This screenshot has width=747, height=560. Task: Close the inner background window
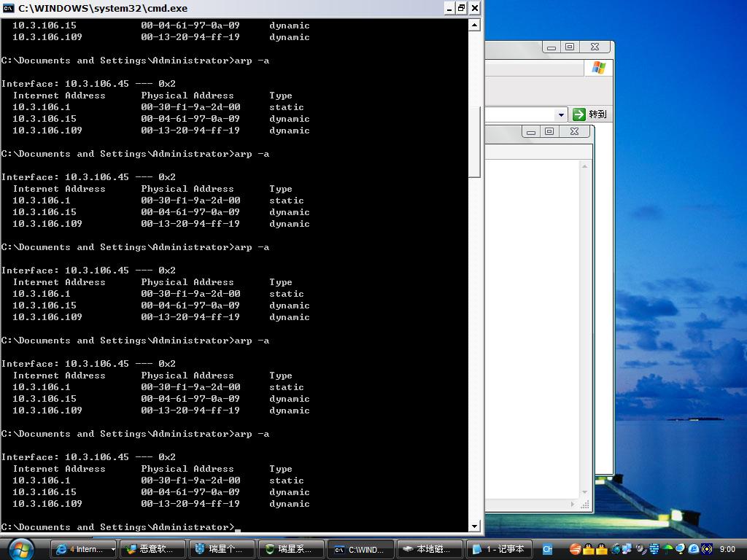[574, 131]
